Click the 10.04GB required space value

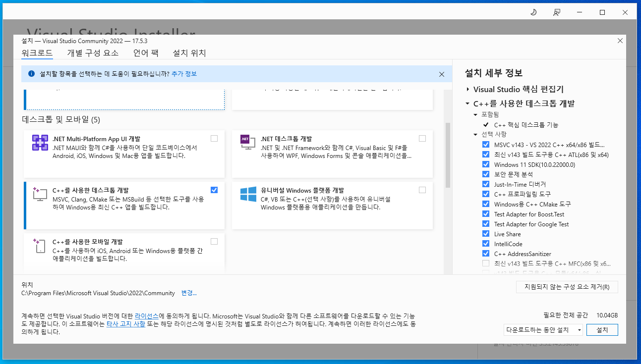tap(607, 315)
